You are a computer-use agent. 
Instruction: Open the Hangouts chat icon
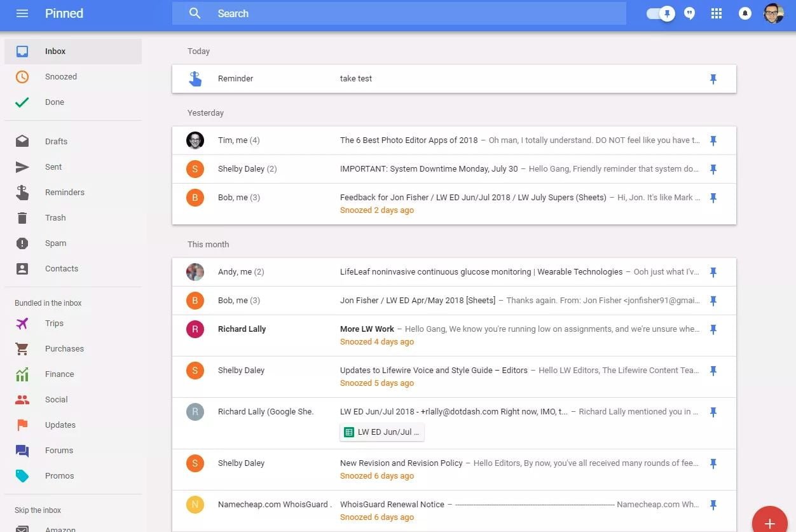690,13
